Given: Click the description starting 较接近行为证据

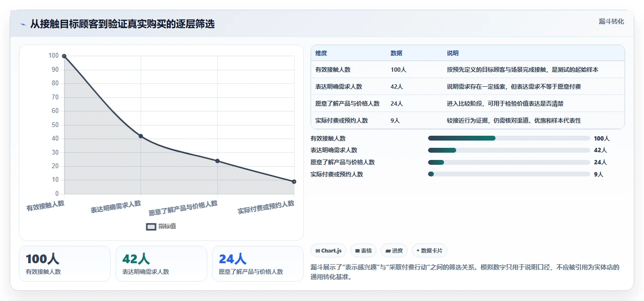Looking at the screenshot, I should (x=514, y=121).
